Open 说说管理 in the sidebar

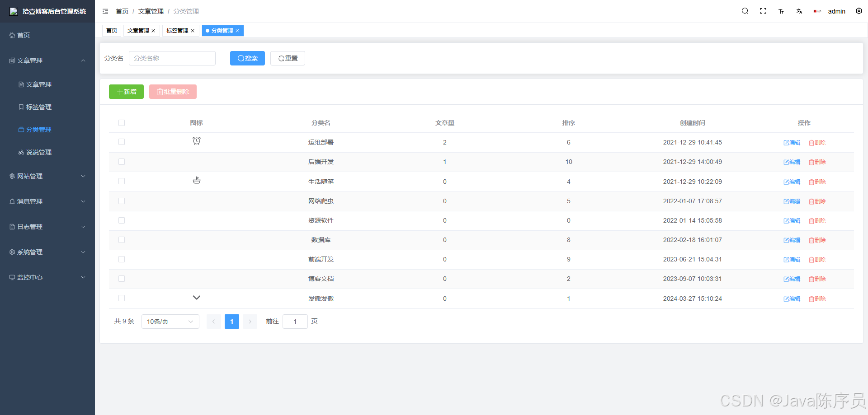tap(47, 152)
